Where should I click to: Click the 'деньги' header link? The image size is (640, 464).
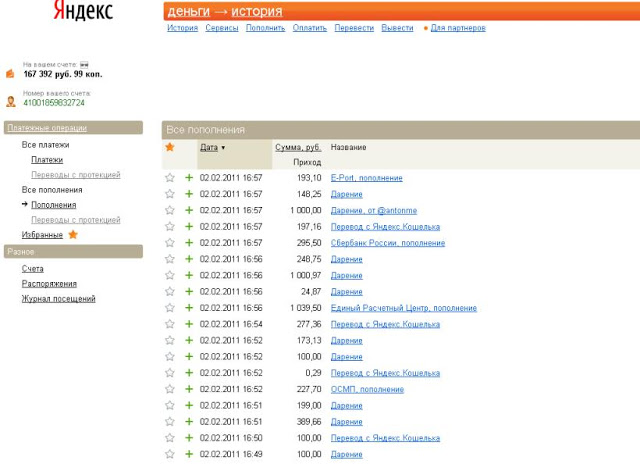tap(189, 11)
